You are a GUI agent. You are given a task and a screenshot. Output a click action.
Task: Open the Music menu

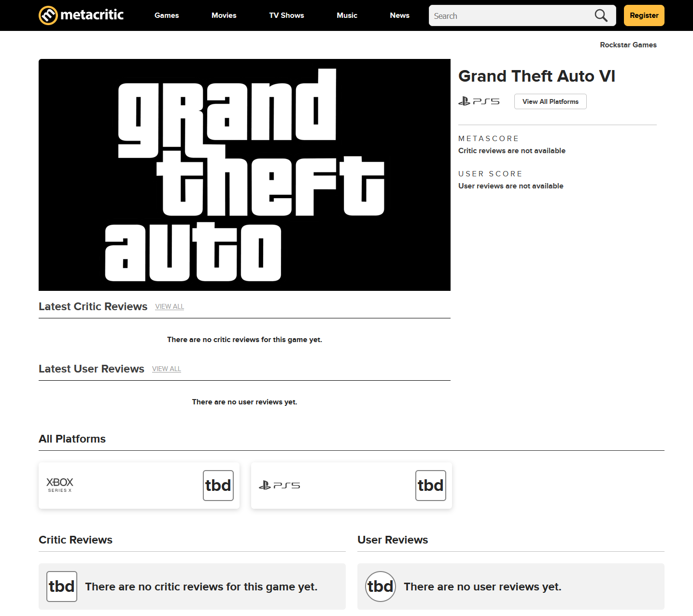347,15
